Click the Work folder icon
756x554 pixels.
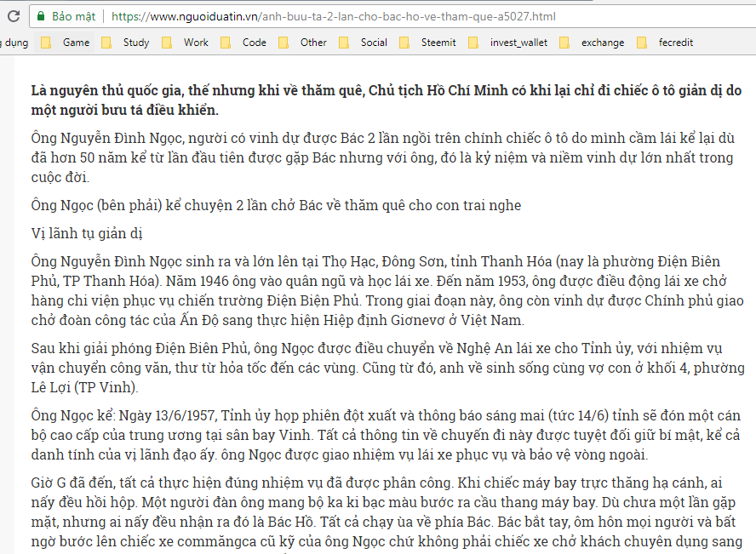tap(166, 43)
